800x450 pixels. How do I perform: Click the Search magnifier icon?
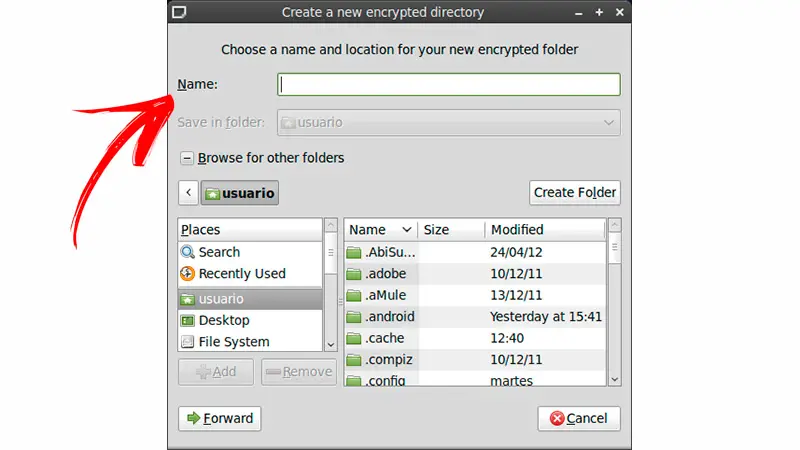[x=187, y=252]
